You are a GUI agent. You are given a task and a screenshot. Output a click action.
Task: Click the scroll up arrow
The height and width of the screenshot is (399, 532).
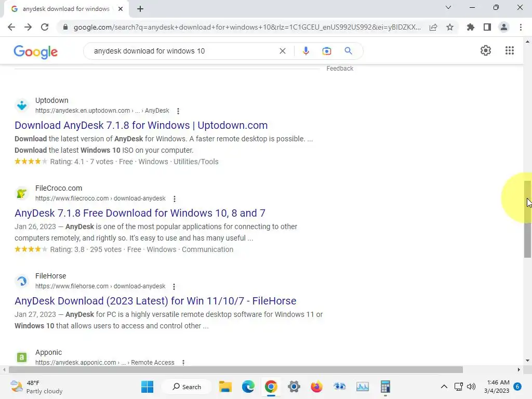point(527,42)
